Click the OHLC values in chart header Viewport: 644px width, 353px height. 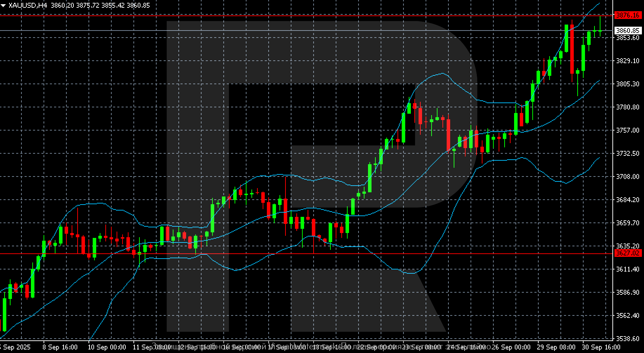100,5
